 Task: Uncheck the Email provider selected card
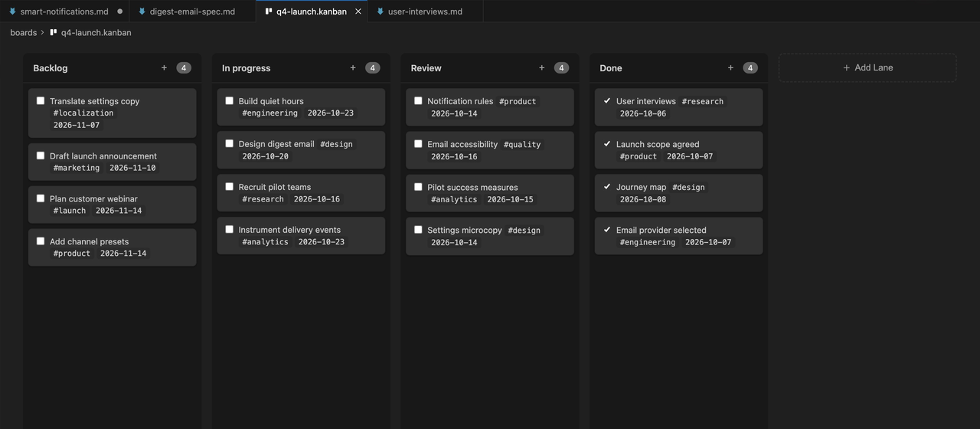pos(607,229)
